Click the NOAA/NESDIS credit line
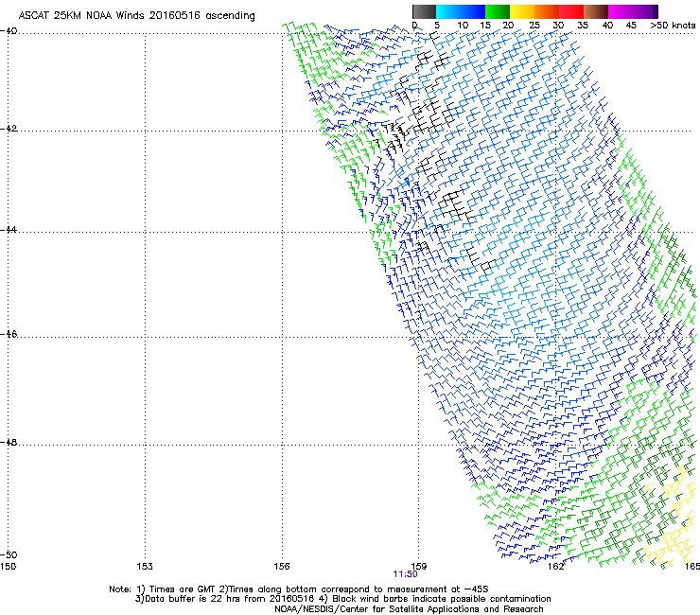 409,609
